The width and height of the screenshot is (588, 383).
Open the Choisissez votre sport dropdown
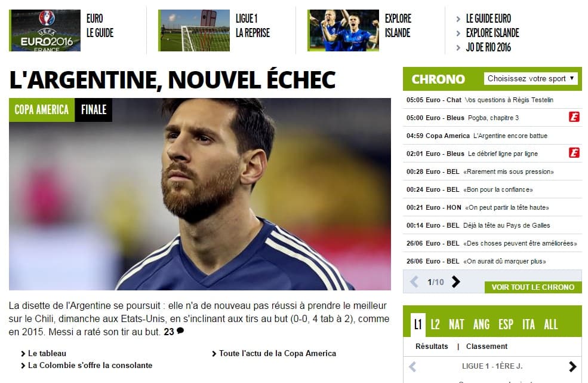pyautogui.click(x=531, y=78)
